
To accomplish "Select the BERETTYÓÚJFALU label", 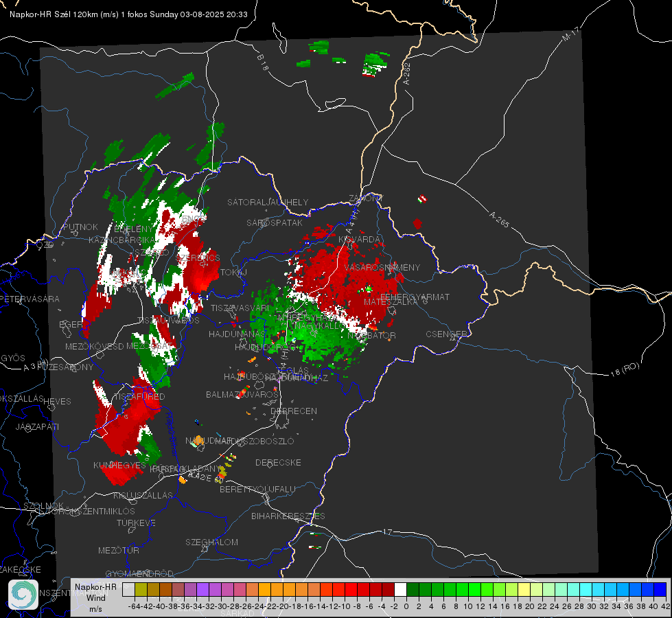I will point(257,489).
